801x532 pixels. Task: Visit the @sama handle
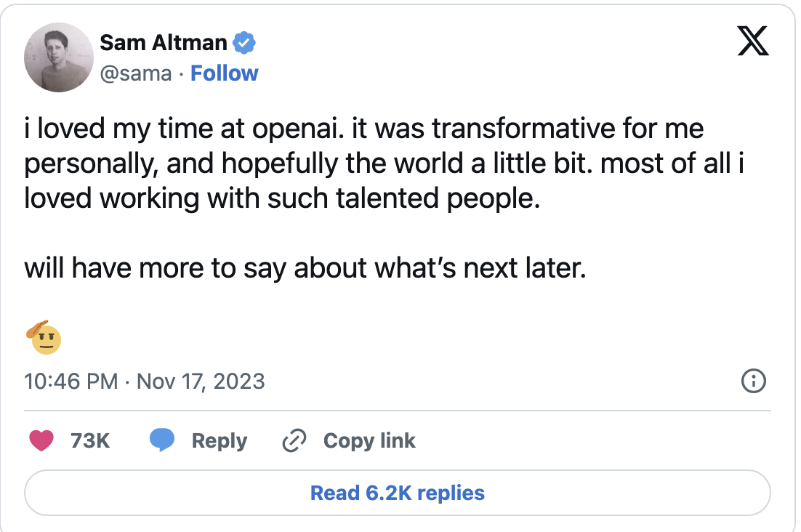tap(136, 73)
